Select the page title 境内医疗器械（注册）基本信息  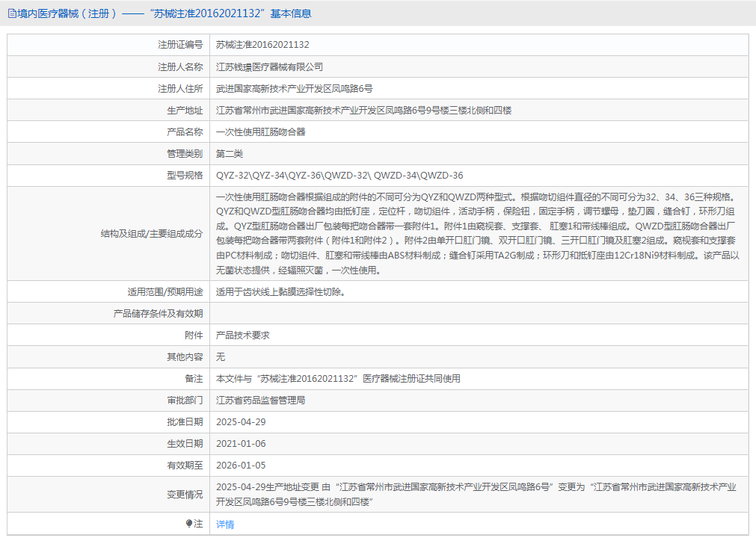coord(164,13)
